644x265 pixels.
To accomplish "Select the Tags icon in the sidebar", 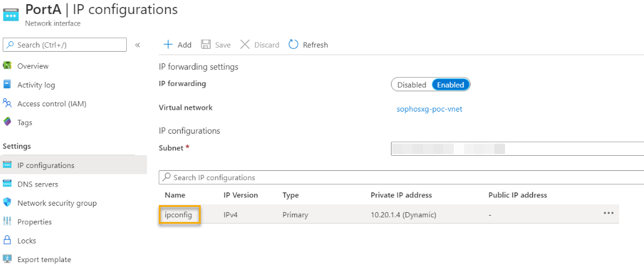I will (8, 123).
